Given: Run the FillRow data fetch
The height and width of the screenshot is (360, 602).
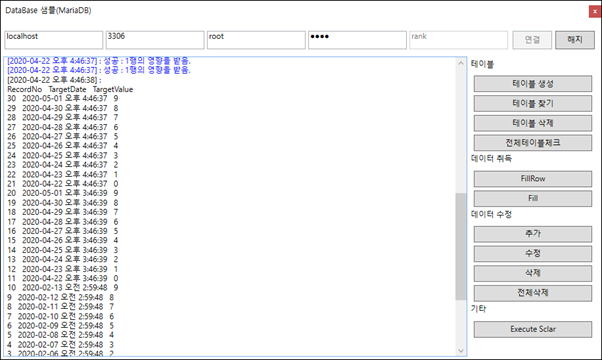Looking at the screenshot, I should 533,178.
